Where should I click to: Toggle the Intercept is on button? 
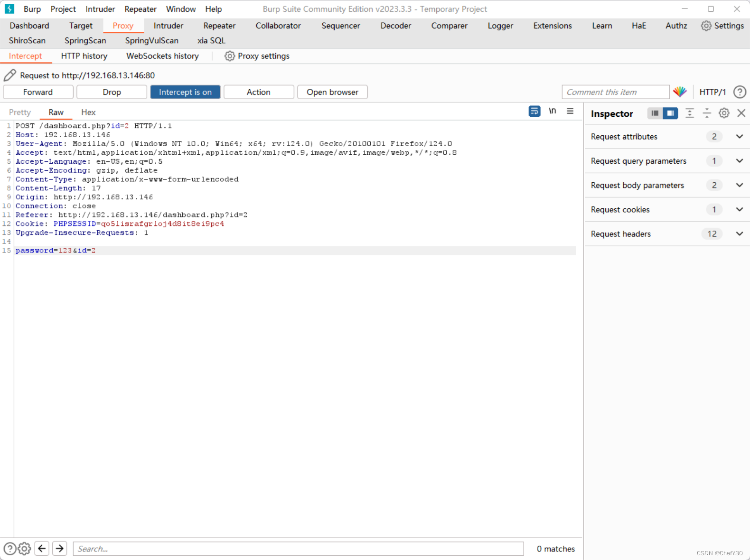tap(185, 92)
